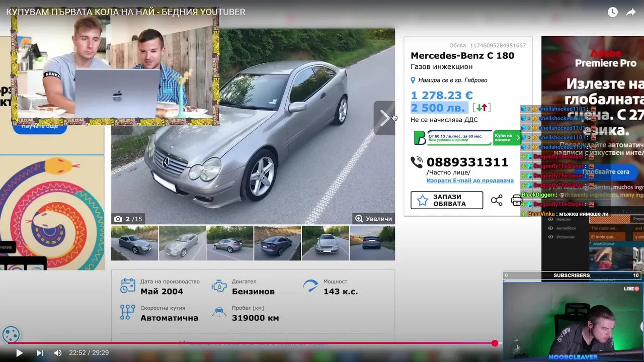Click the location pin icon for Габрово

pos(413,80)
